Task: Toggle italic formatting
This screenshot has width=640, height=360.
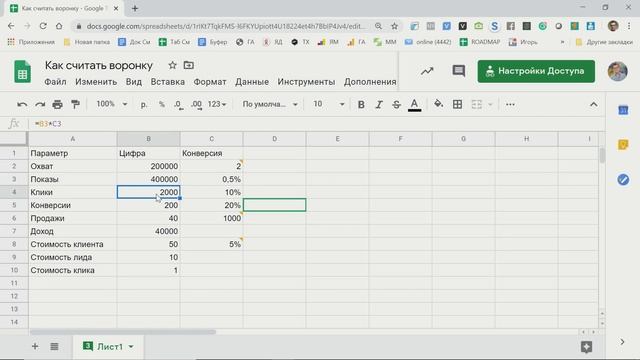Action: click(x=379, y=104)
